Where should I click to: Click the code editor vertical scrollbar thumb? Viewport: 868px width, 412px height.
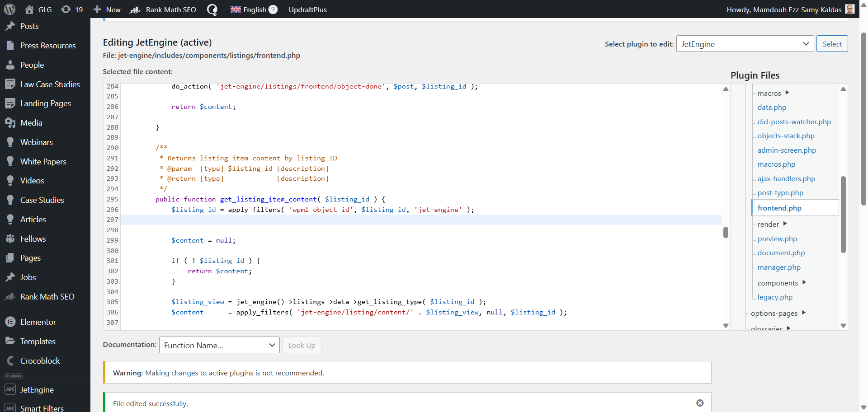(726, 232)
